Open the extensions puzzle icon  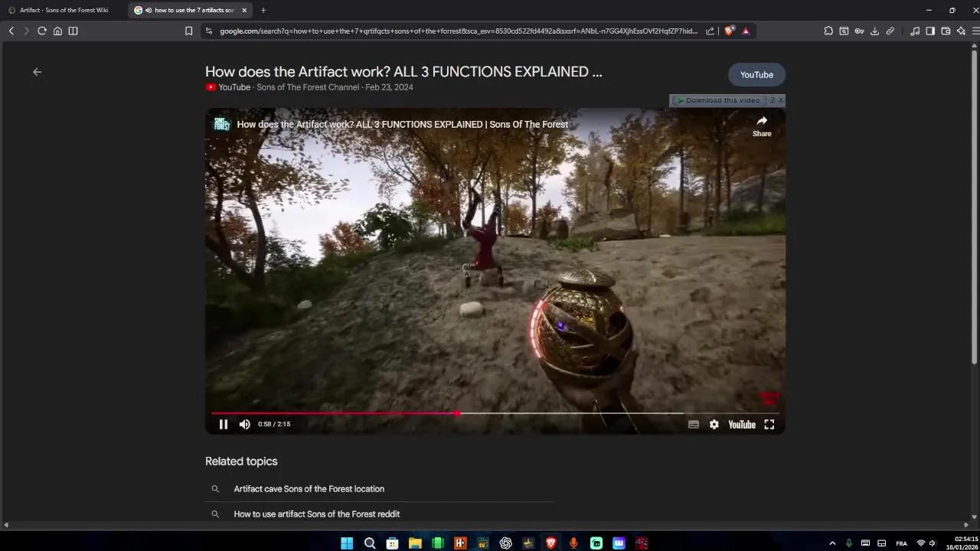pyautogui.click(x=828, y=31)
